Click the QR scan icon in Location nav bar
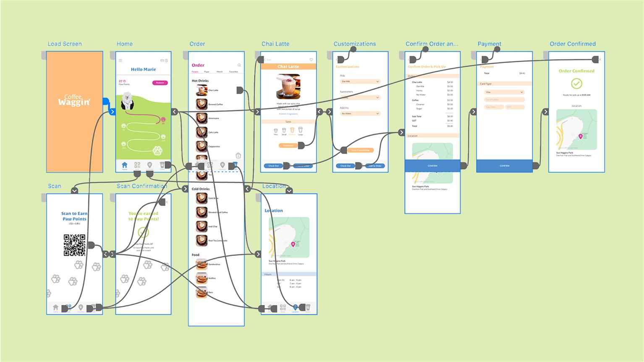 (x=283, y=308)
